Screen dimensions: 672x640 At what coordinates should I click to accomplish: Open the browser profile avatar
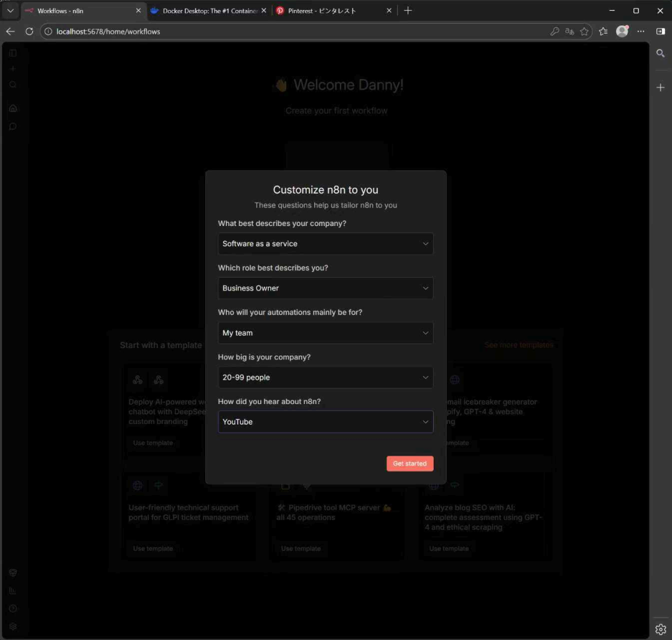point(622,31)
